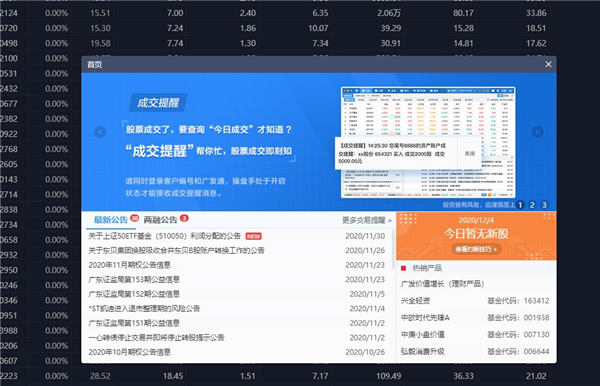Click the red badge on 最新公告
Viewport: 600px width, 386px height.
pos(134,218)
